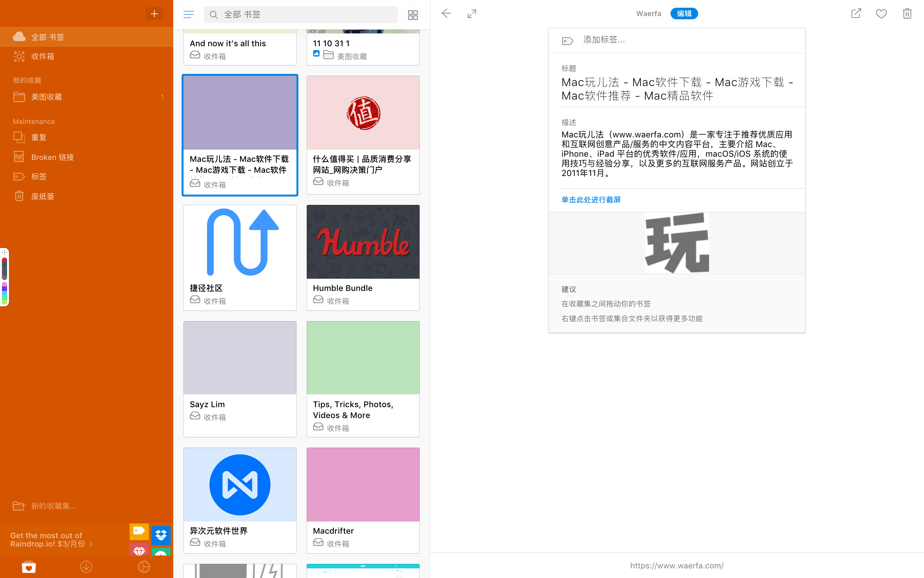924x578 pixels.
Task: Click the 玩 cover image thumbnail
Action: (x=677, y=243)
